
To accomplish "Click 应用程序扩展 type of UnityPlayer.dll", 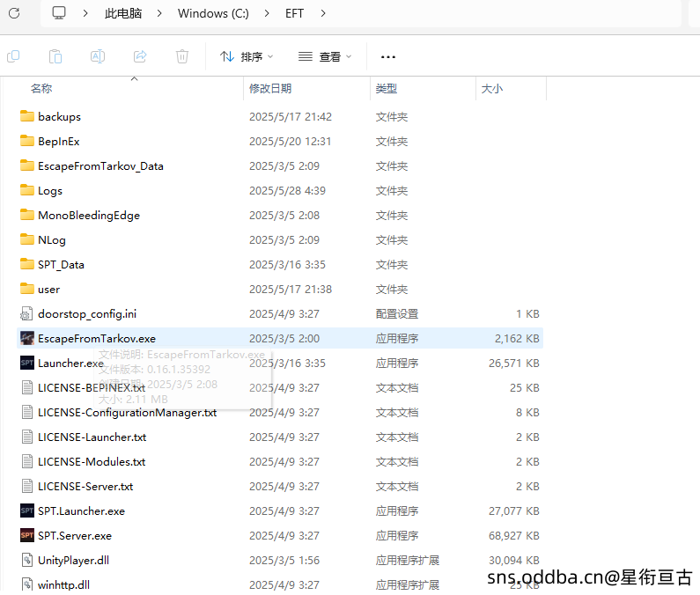I will [407, 560].
